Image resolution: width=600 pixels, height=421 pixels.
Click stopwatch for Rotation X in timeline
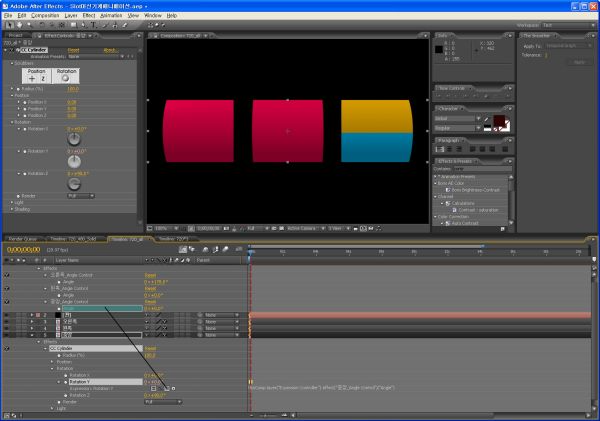coord(66,375)
